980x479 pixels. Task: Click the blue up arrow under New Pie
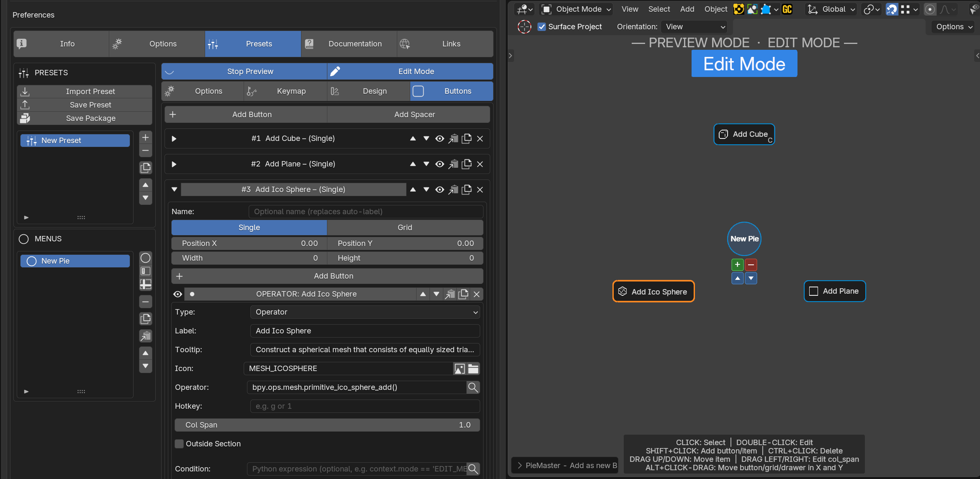[x=738, y=278]
